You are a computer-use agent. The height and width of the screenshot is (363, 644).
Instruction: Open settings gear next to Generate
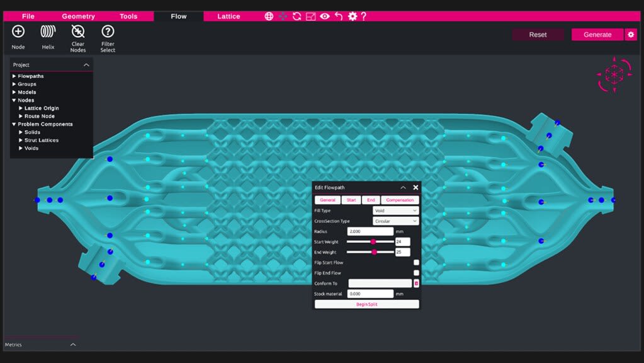tap(631, 35)
